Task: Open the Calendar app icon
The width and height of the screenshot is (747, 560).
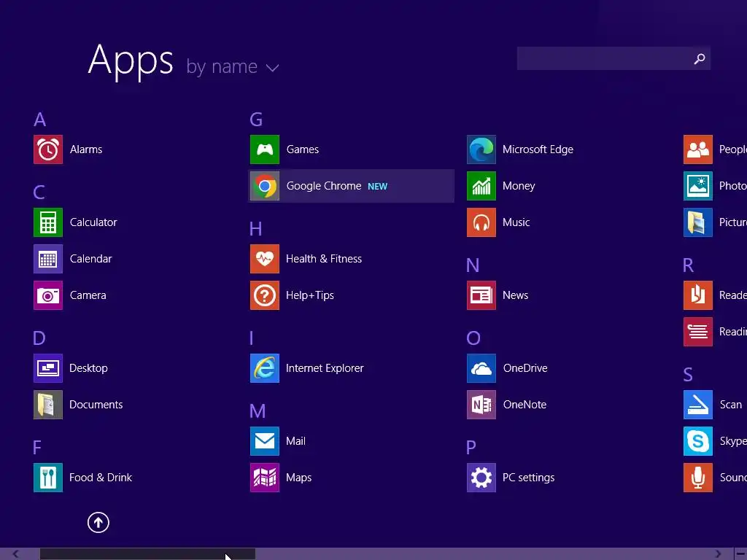Action: [47, 259]
